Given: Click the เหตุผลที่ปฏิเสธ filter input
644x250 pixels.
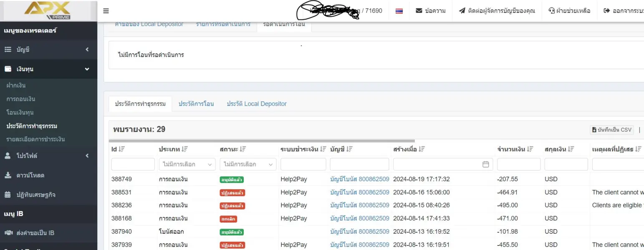Looking at the screenshot, I should click(x=618, y=164).
